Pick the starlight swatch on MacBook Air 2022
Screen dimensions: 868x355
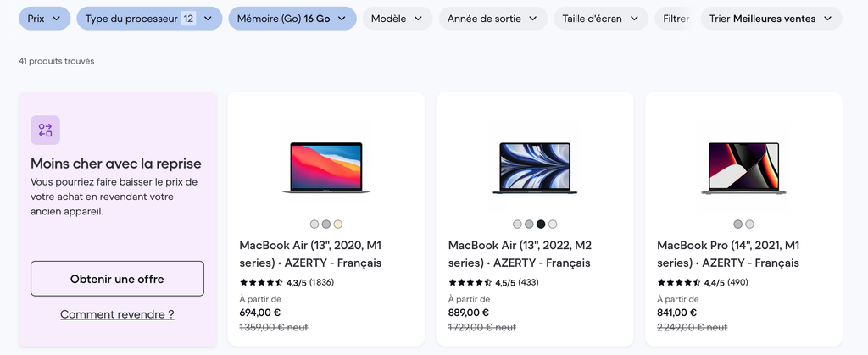pos(553,224)
